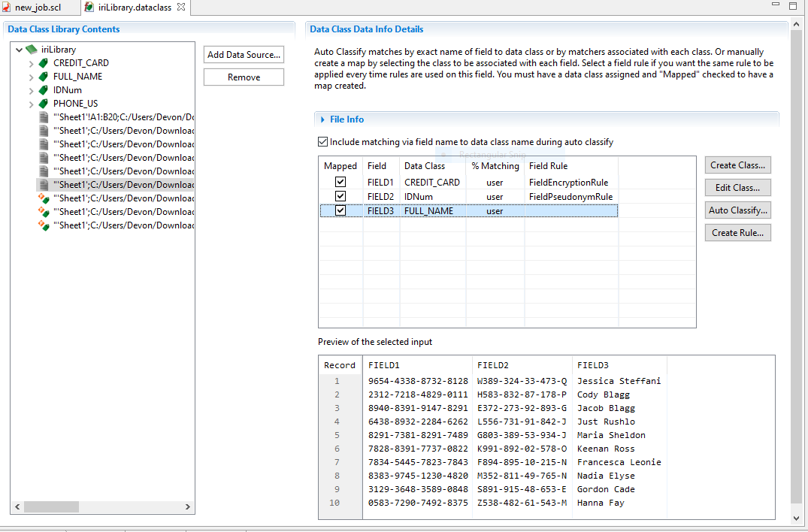
Task: Click the library tree horizontal scrollbar thumb
Action: 51,506
